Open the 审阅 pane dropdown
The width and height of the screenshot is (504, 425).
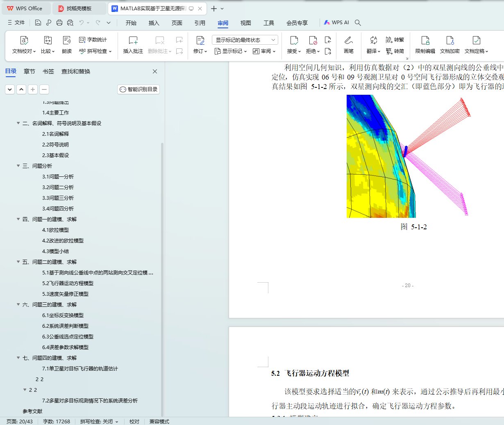pyautogui.click(x=264, y=51)
